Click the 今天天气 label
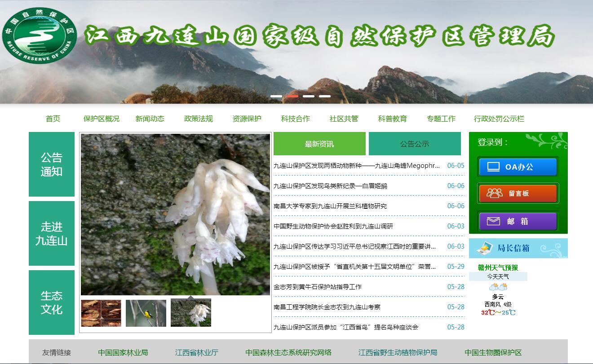 (498, 276)
